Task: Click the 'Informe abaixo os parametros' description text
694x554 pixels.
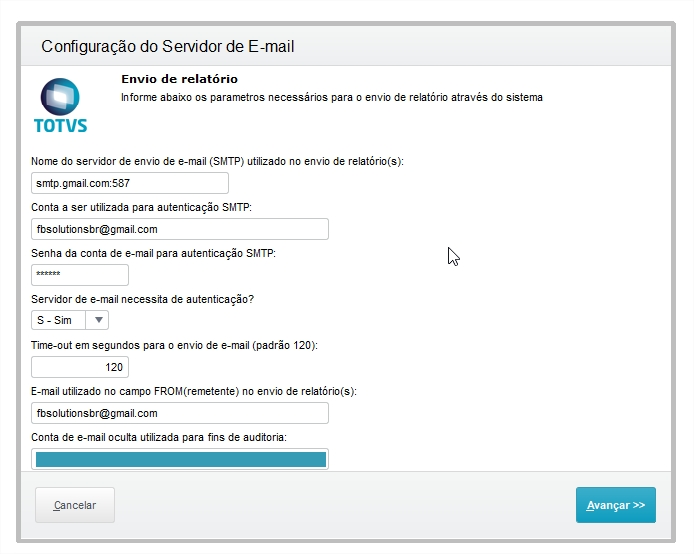Action: [331, 98]
